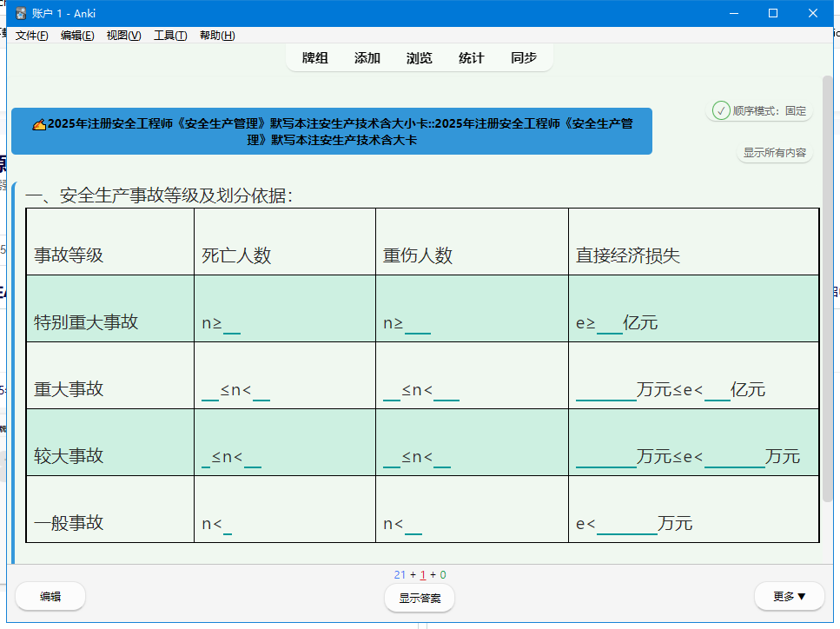This screenshot has width=840, height=629.
Task: Click the 一般事故 economic loss blank
Action: tap(627, 526)
